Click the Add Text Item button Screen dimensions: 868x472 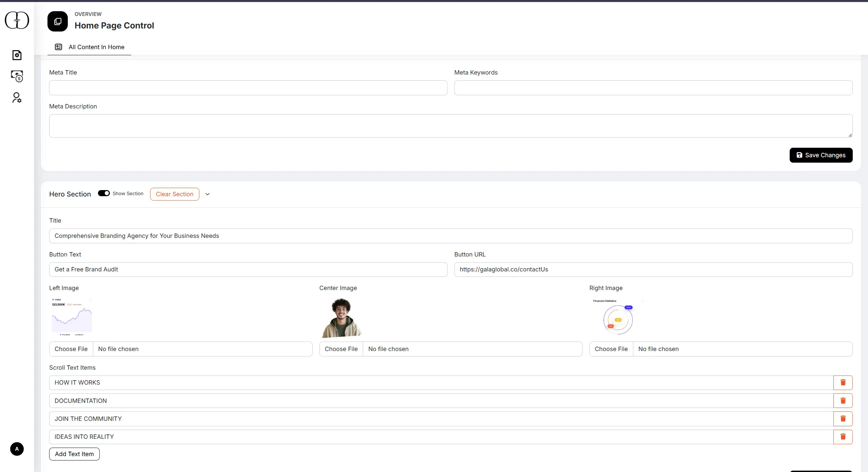click(74, 454)
